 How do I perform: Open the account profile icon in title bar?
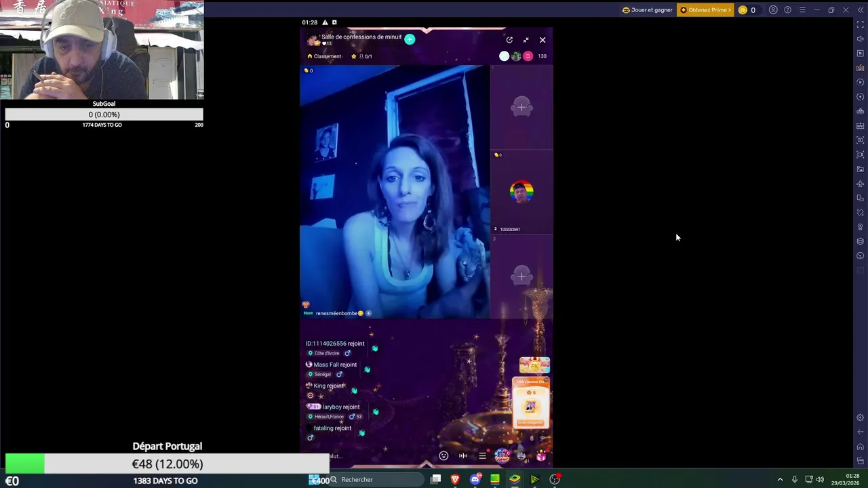pyautogui.click(x=773, y=9)
